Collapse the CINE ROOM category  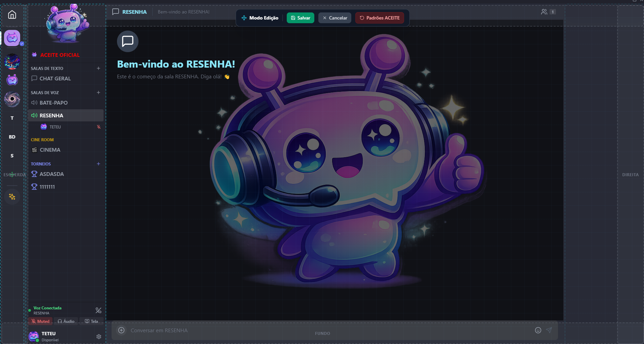pos(42,140)
